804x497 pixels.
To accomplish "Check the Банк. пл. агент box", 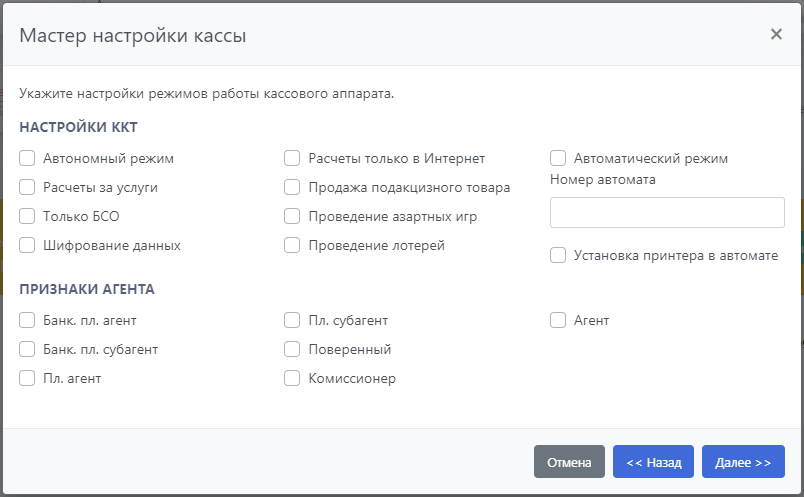I will point(27,320).
